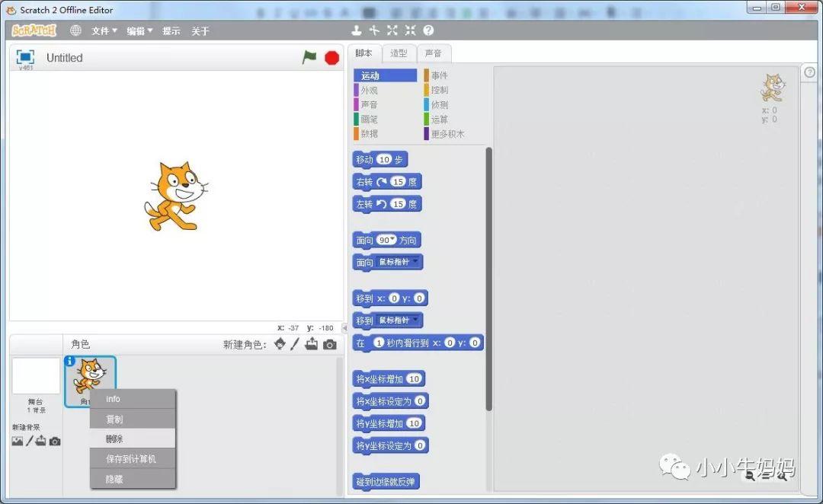823x504 pixels.
Task: Click the blocks palette vertical scrollbar
Action: pyautogui.click(x=488, y=279)
